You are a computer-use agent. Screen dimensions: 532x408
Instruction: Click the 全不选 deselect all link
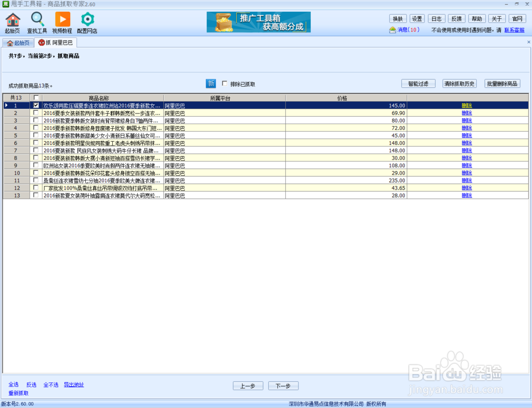[x=51, y=385]
